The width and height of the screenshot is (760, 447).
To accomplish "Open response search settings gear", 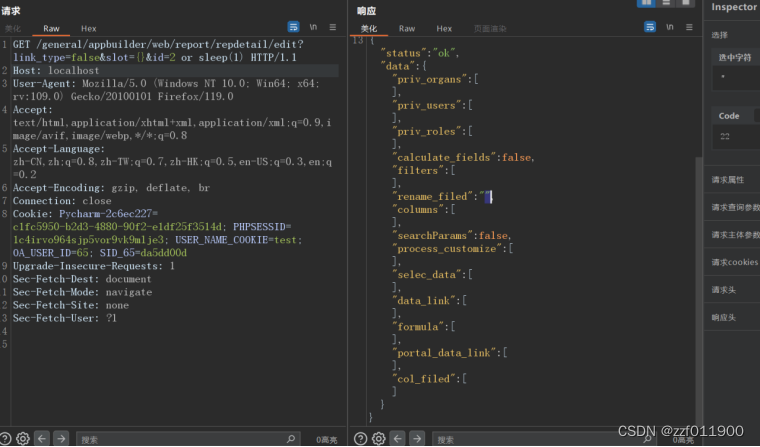I will [379, 438].
